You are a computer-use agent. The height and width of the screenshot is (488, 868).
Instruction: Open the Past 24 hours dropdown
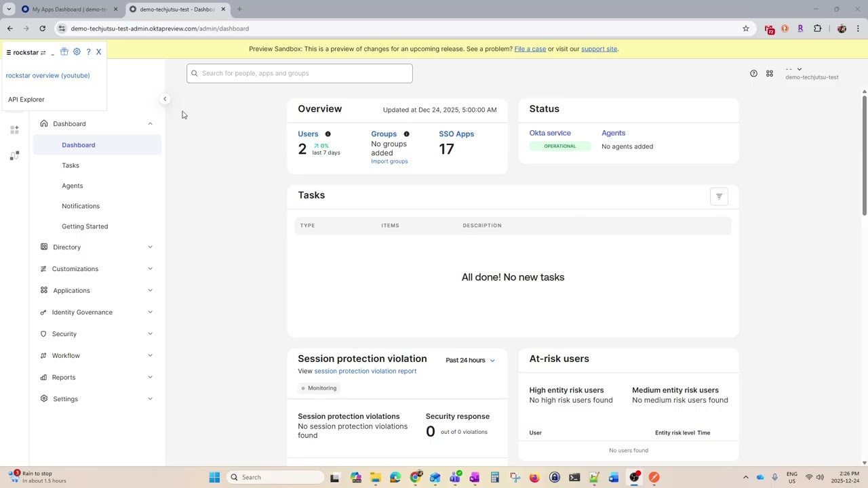[470, 360]
